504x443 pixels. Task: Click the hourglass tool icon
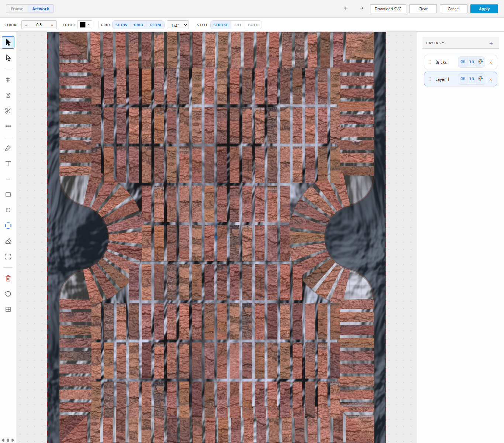pos(8,95)
